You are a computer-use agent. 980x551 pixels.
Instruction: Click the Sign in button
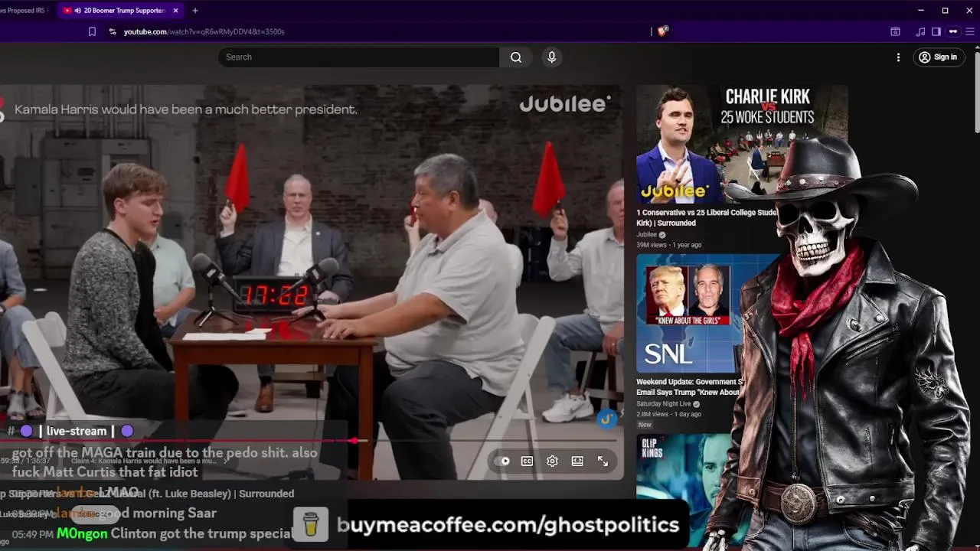(938, 57)
